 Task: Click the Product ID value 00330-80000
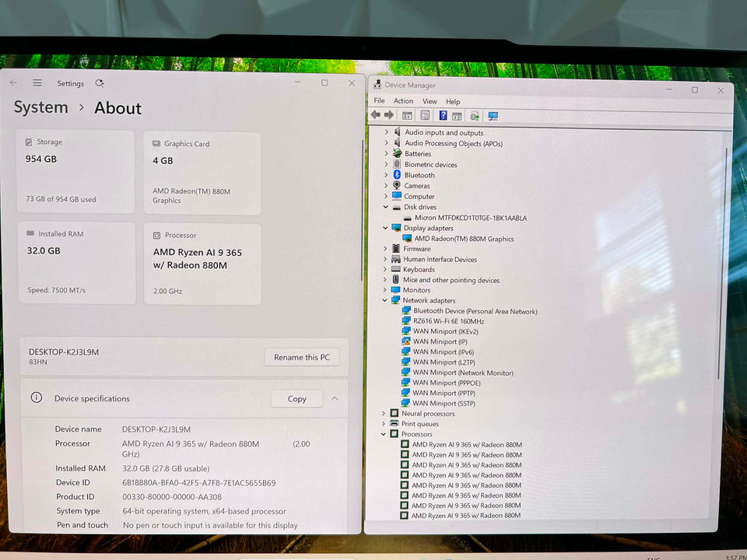point(172,497)
